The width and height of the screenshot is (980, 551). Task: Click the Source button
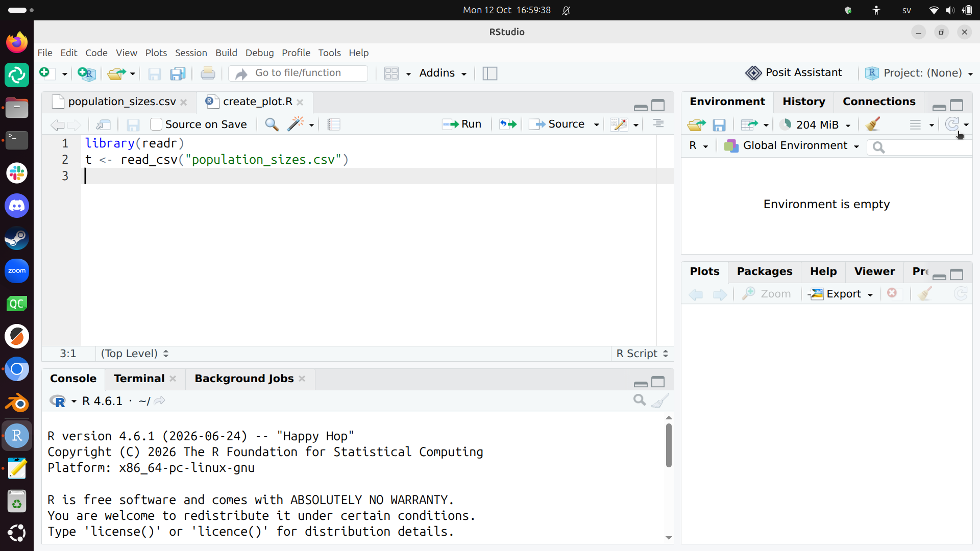tap(557, 124)
